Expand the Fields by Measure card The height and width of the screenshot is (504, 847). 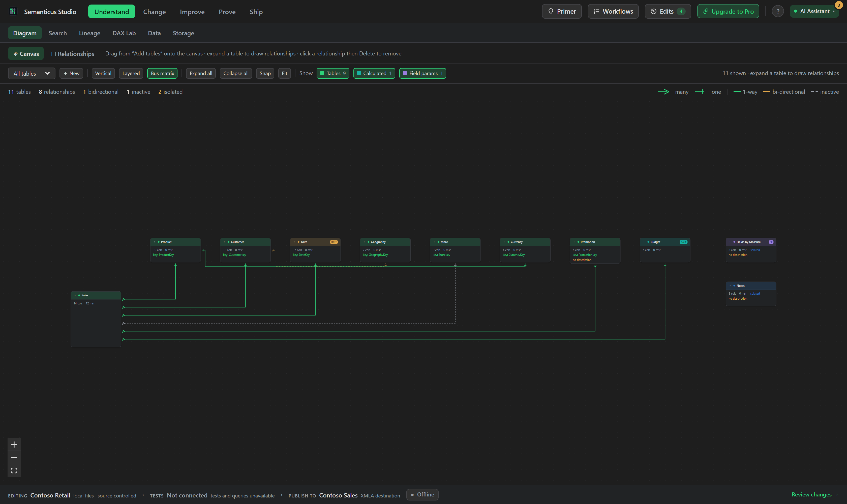tap(730, 242)
